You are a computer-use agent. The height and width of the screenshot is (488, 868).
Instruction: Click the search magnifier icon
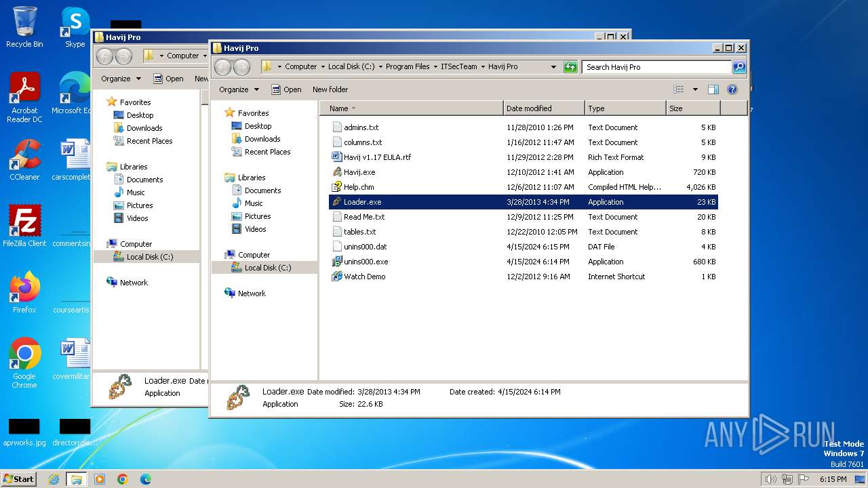pyautogui.click(x=739, y=67)
